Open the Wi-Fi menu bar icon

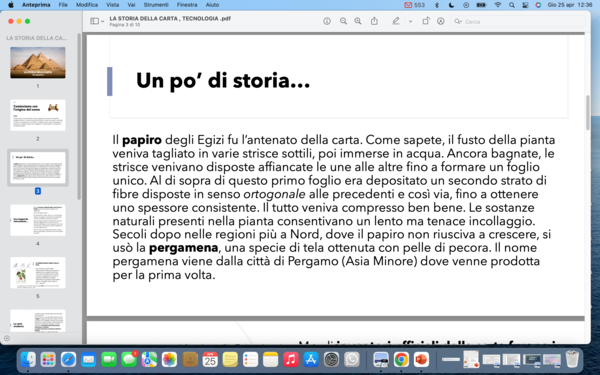pos(498,5)
